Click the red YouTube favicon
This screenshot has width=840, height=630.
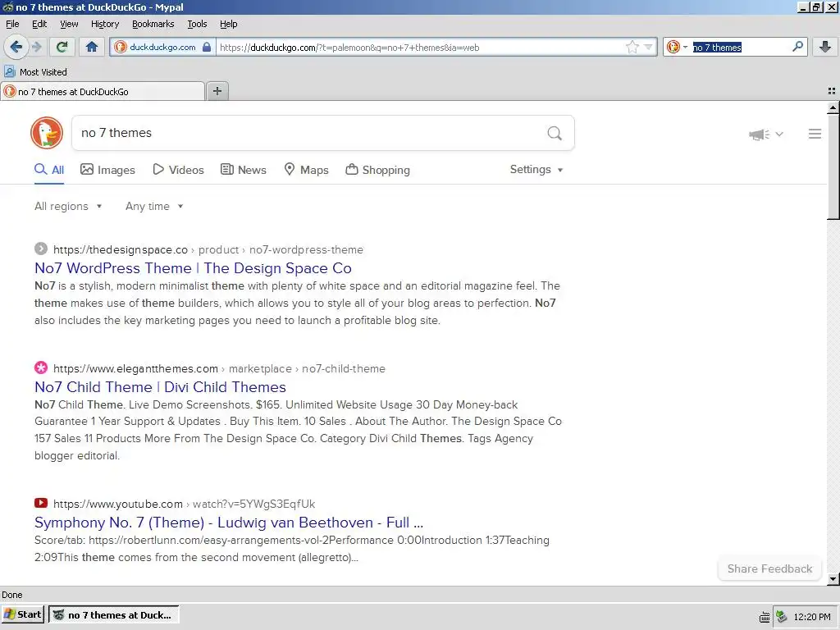41,503
